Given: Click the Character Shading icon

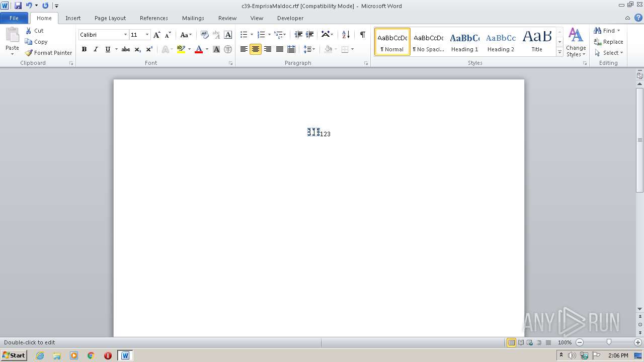Looking at the screenshot, I should pyautogui.click(x=216, y=49).
